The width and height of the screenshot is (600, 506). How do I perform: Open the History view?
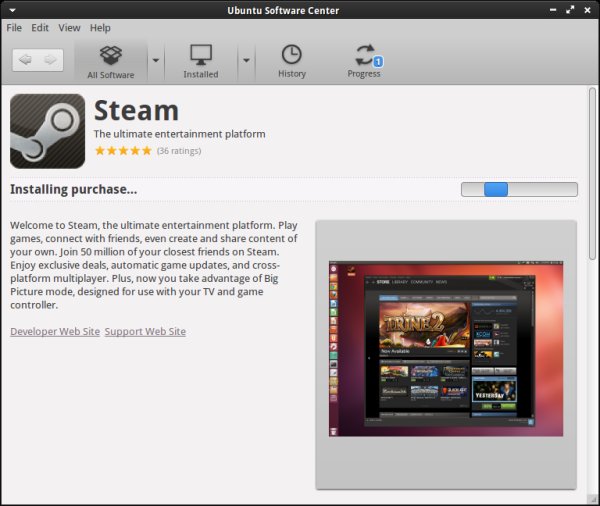tap(292, 62)
